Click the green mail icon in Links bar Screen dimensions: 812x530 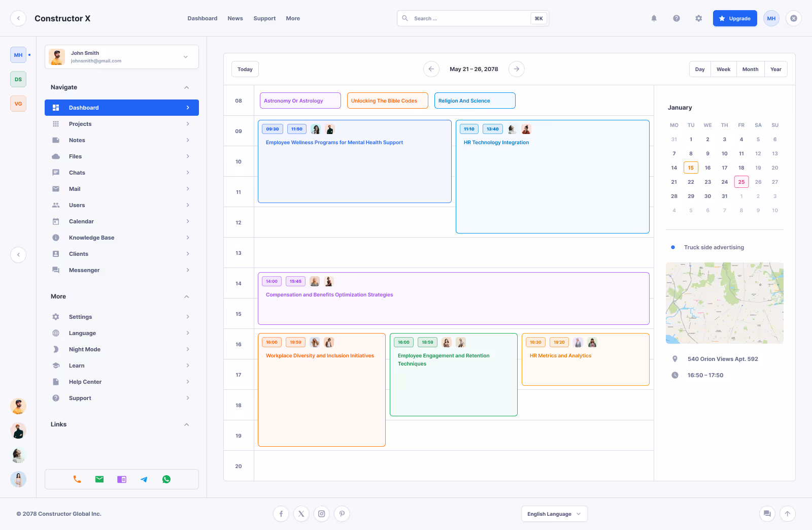click(x=99, y=479)
